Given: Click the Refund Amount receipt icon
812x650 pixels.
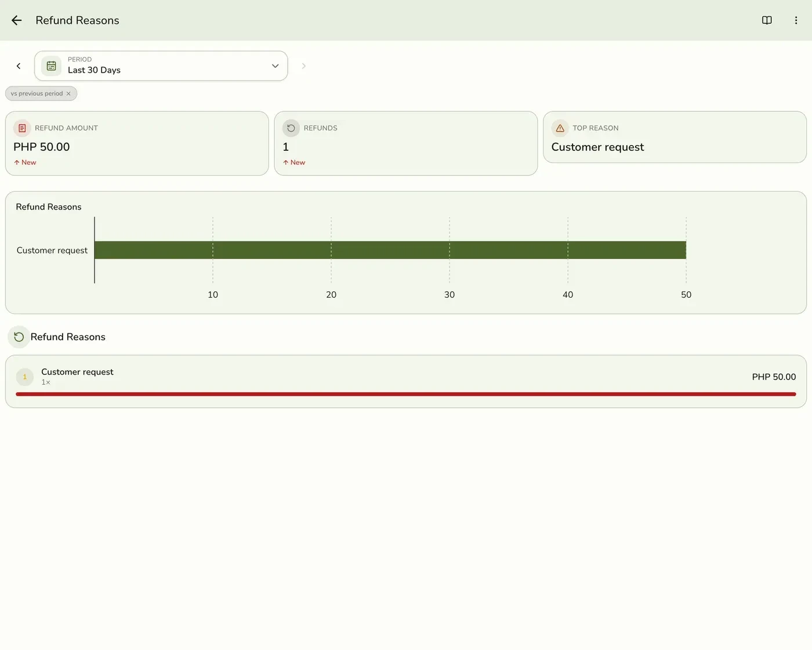Looking at the screenshot, I should (x=22, y=128).
